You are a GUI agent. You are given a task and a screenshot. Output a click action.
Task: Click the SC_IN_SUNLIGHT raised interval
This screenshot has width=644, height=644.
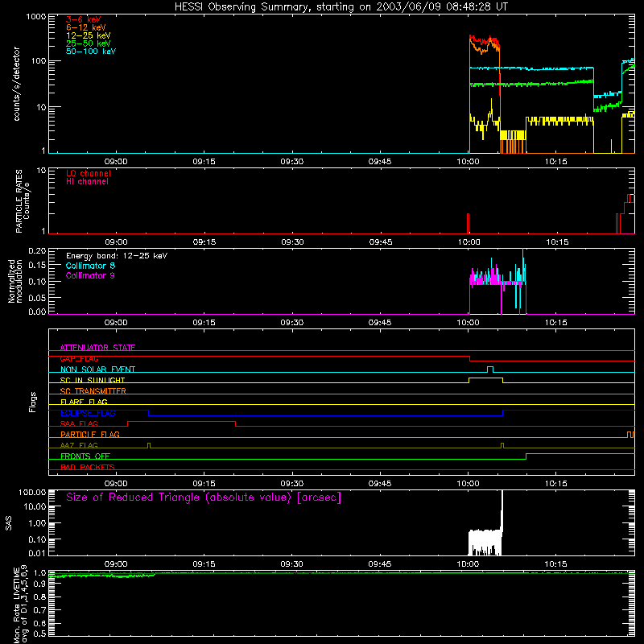pos(486,378)
